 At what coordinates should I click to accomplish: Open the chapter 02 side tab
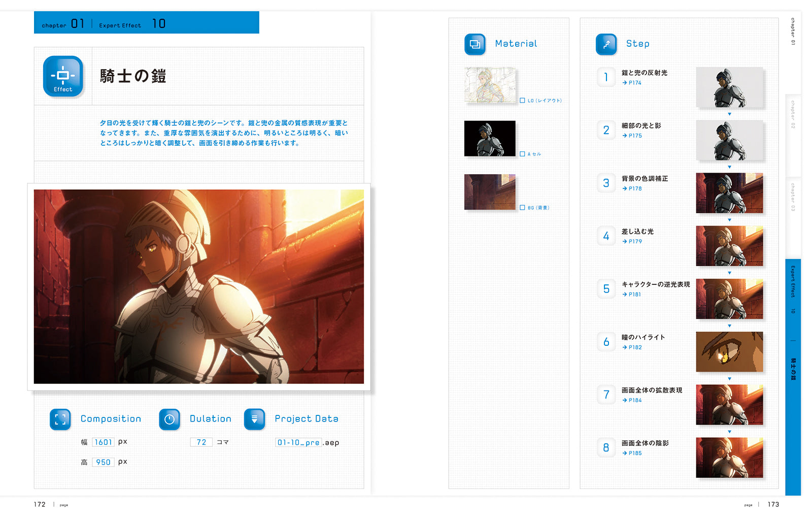(793, 135)
